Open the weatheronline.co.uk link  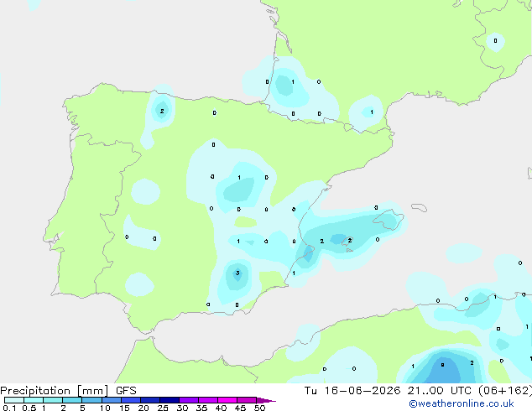[x=462, y=403]
